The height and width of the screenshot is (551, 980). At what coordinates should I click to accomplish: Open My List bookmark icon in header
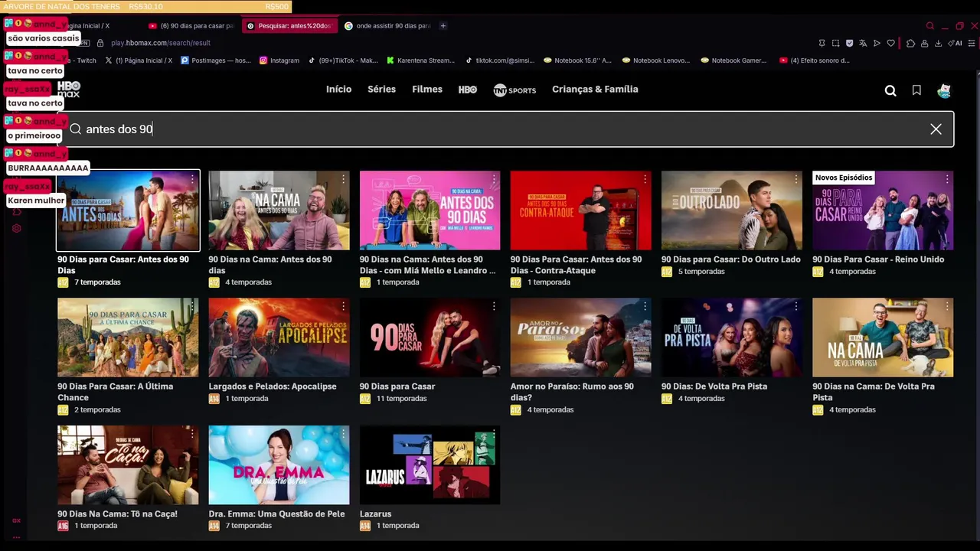(x=916, y=90)
